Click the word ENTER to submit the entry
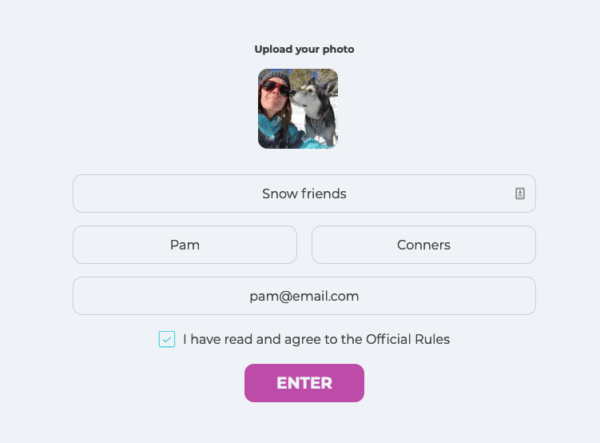Viewport: 600px width, 443px height. tap(304, 383)
